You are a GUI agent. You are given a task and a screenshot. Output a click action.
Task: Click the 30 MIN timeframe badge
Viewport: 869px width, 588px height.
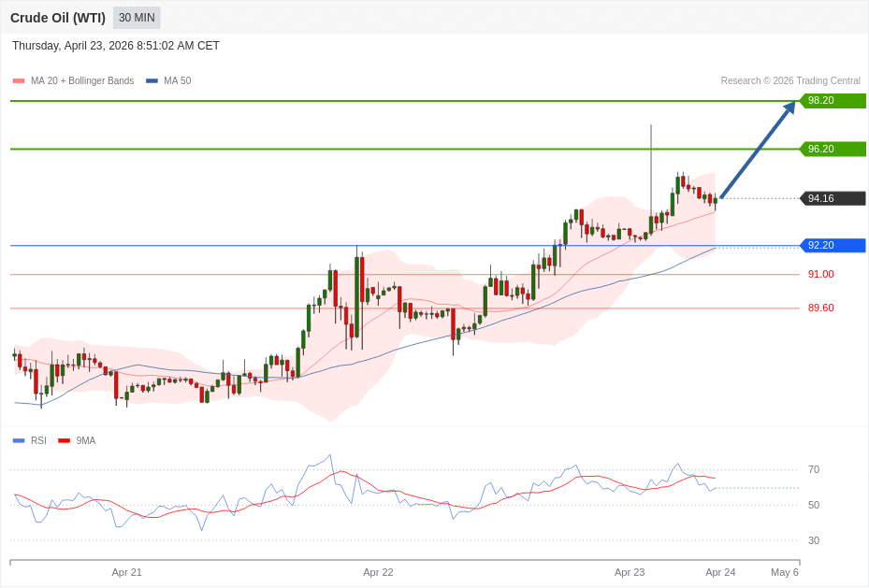coord(137,18)
